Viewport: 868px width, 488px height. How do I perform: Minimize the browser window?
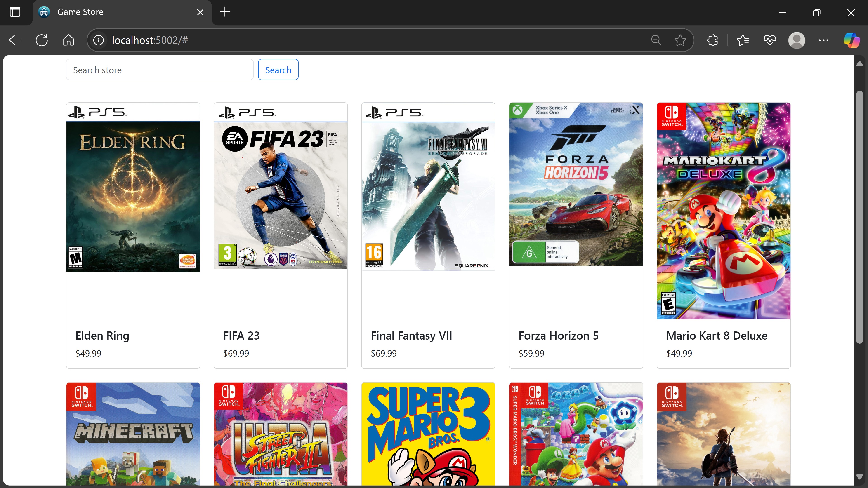coord(782,12)
